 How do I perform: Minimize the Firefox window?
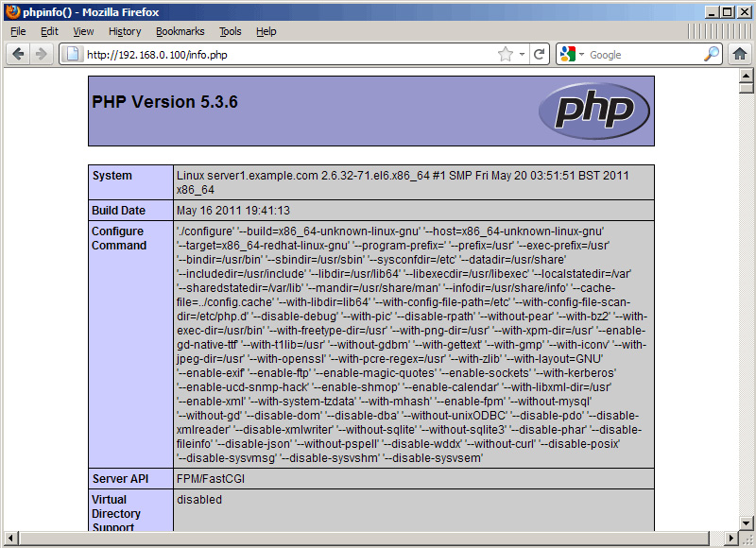[x=712, y=12]
